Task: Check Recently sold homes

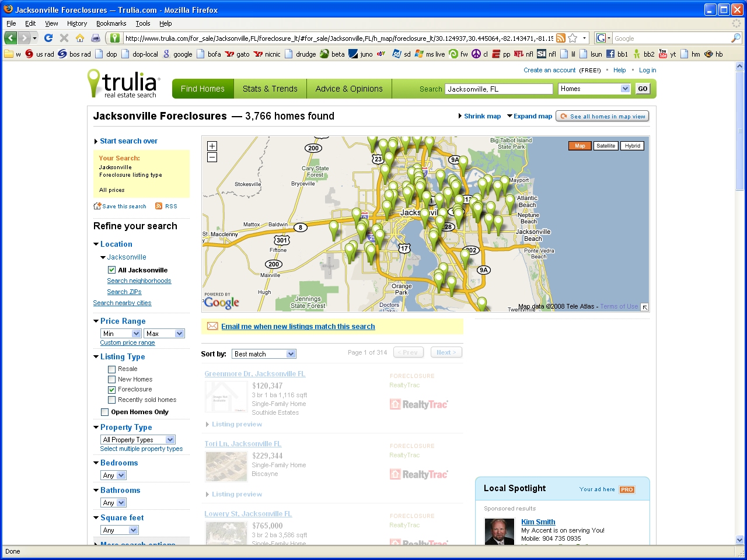Action: point(111,400)
